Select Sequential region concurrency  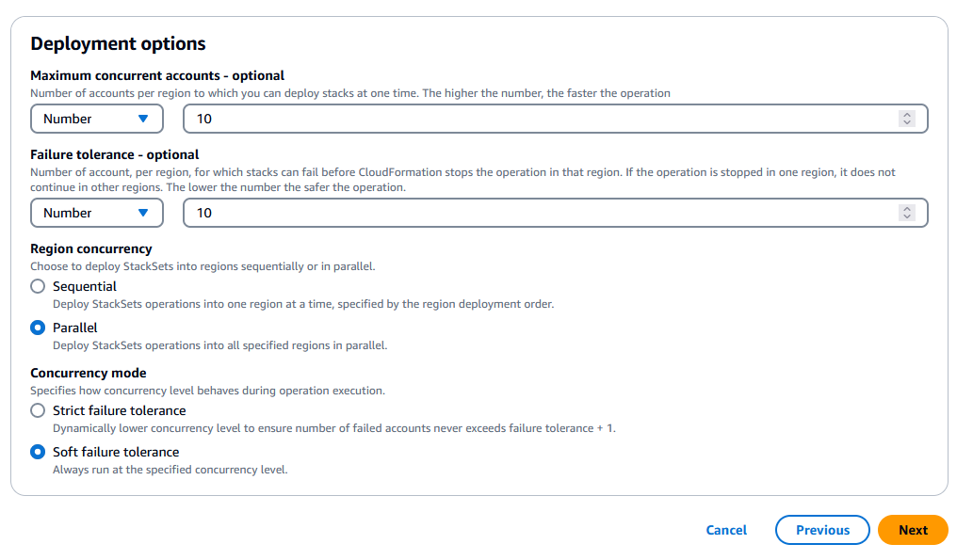38,286
